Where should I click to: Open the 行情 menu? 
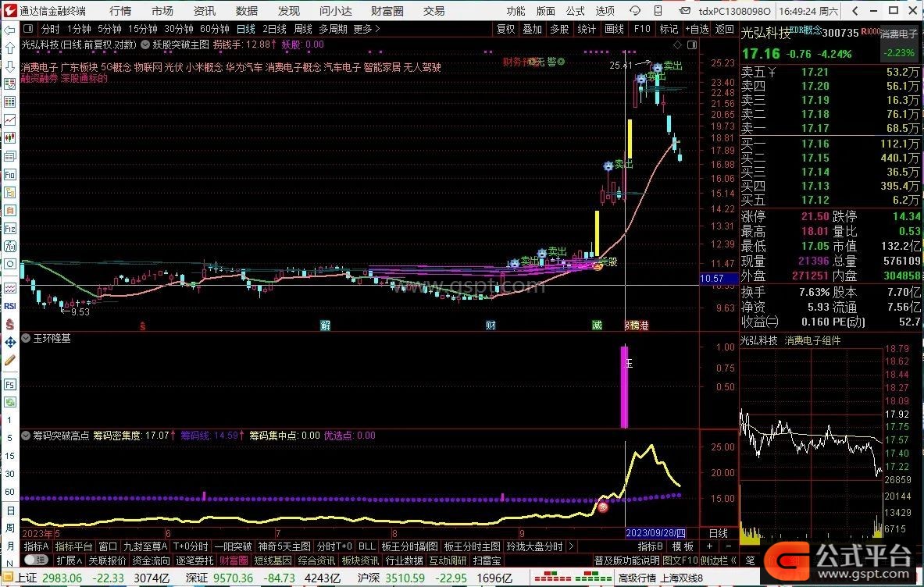[x=120, y=11]
